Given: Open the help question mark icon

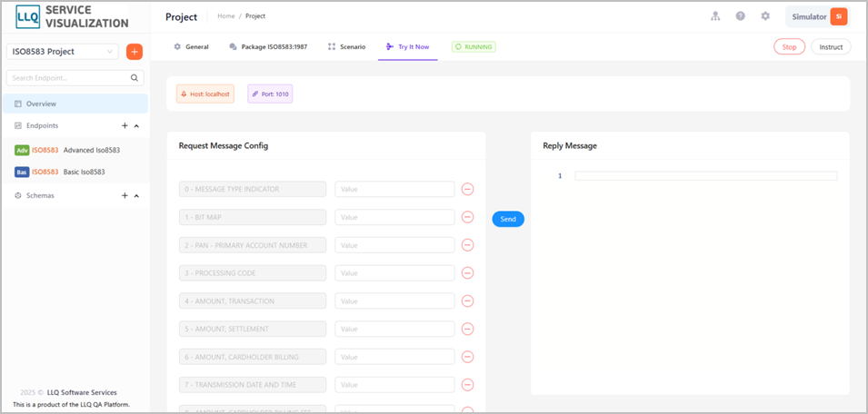Looking at the screenshot, I should click(x=740, y=16).
